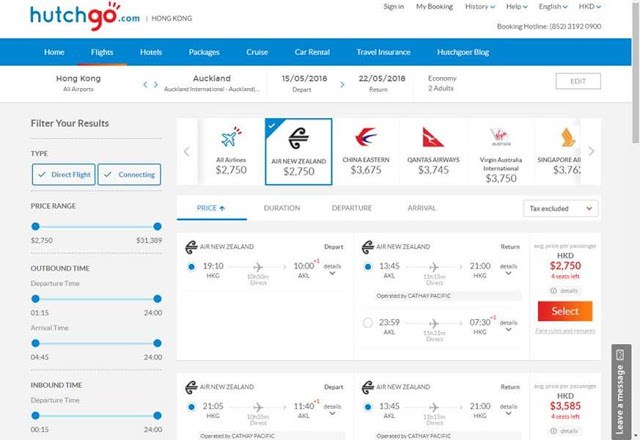Viewport: 640px width, 440px height.
Task: Toggle Connecting flight filter
Action: click(x=129, y=175)
